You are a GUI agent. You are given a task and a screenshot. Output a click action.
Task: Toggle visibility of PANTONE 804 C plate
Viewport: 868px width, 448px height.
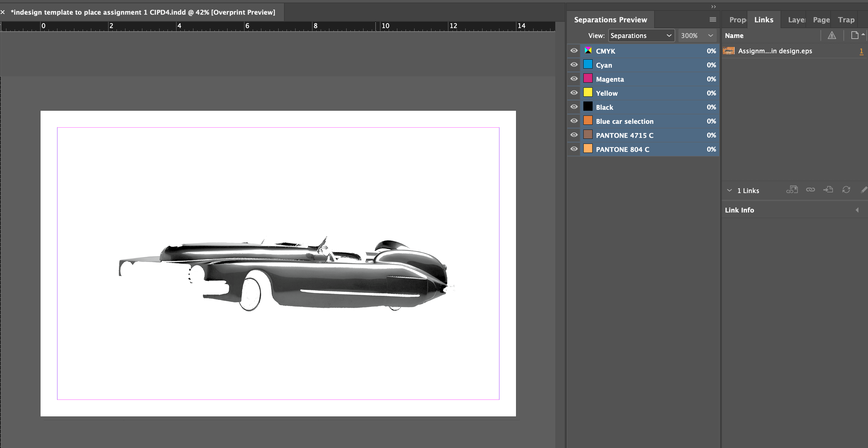(573, 149)
